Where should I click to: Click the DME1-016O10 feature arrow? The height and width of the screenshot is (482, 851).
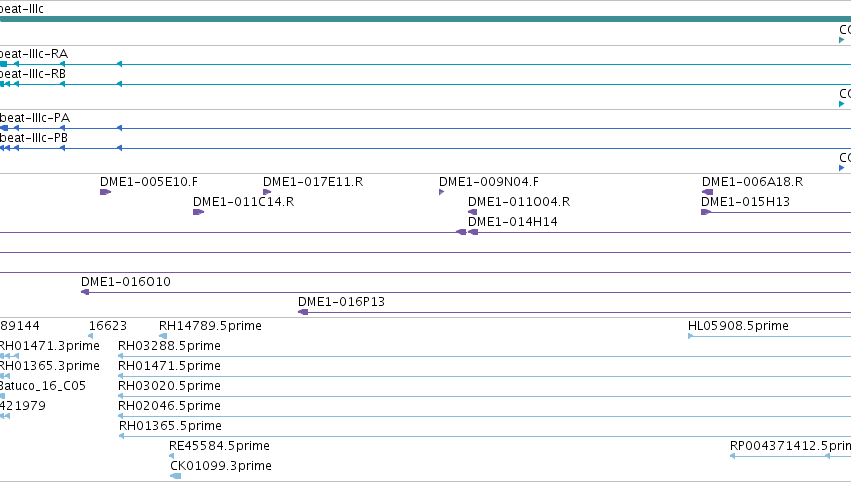85,292
